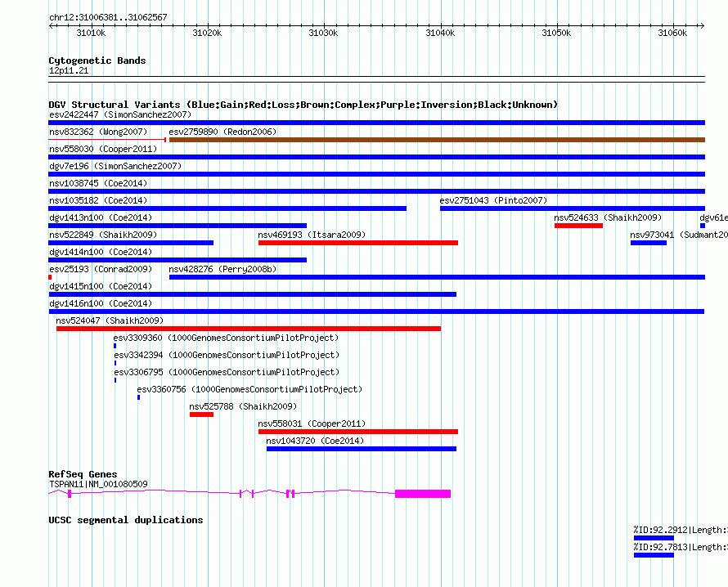728x587 pixels.
Task: Click esv3360756 1000Genomes variant label
Action: click(x=249, y=389)
